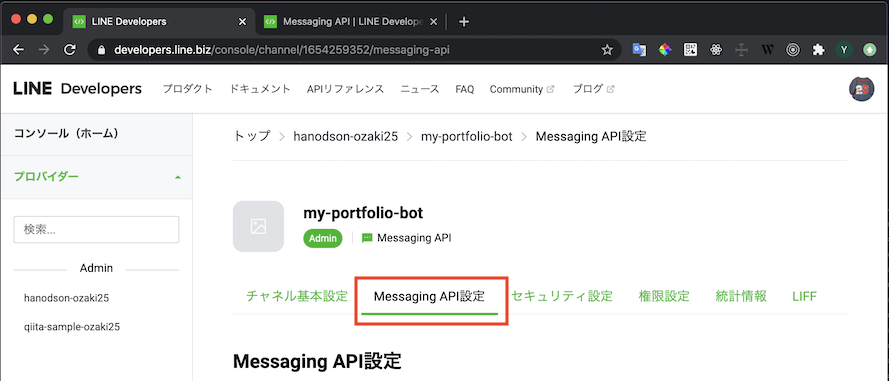The height and width of the screenshot is (381, 889).
Task: Click my-portfolio-bot in the breadcrumb
Action: [x=467, y=137]
